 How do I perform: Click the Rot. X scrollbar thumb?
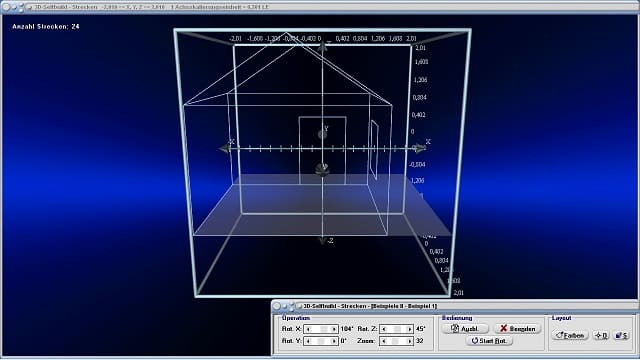tap(324, 329)
